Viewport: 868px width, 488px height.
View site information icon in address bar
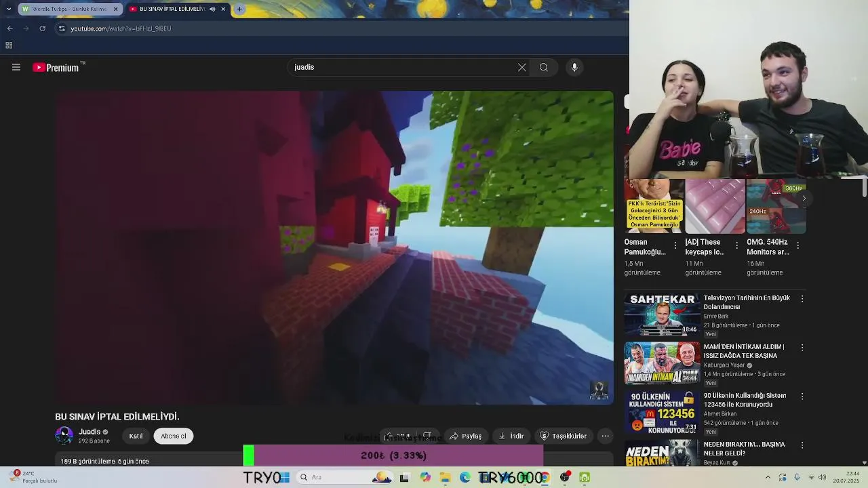tap(62, 28)
